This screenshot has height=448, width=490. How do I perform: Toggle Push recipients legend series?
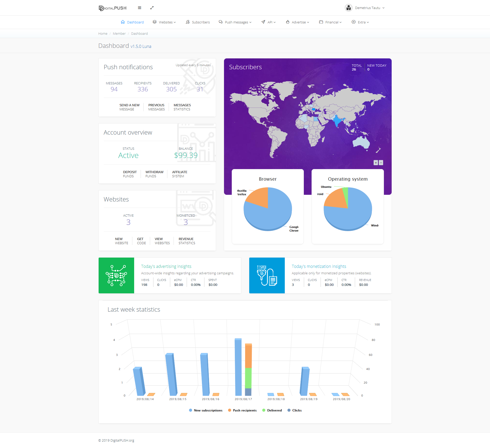point(242,410)
